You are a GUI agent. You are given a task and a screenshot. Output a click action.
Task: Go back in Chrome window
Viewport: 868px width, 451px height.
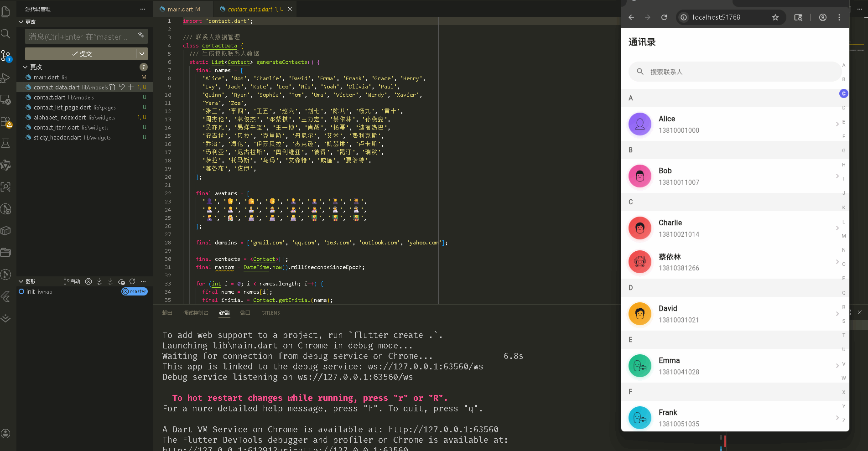(631, 17)
